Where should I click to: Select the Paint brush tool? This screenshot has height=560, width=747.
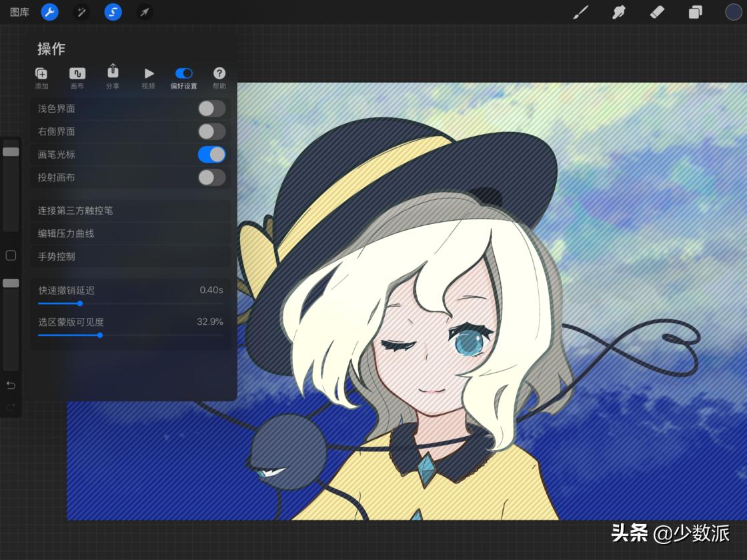pyautogui.click(x=580, y=12)
